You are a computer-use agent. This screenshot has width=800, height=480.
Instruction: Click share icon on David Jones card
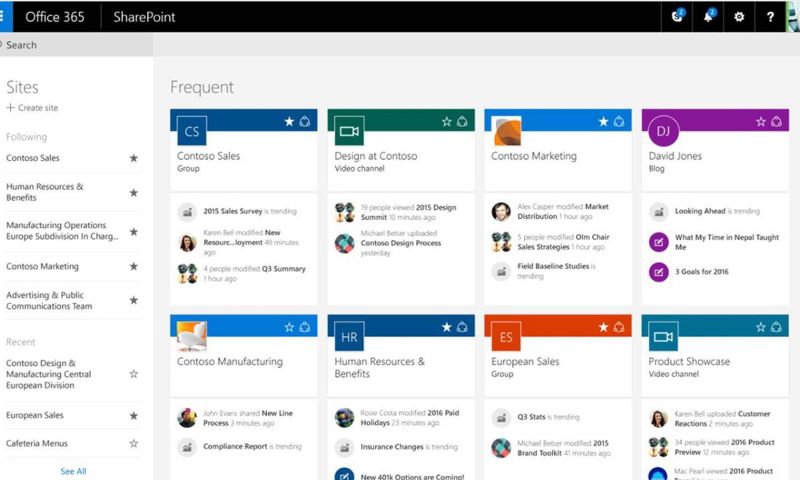[777, 121]
